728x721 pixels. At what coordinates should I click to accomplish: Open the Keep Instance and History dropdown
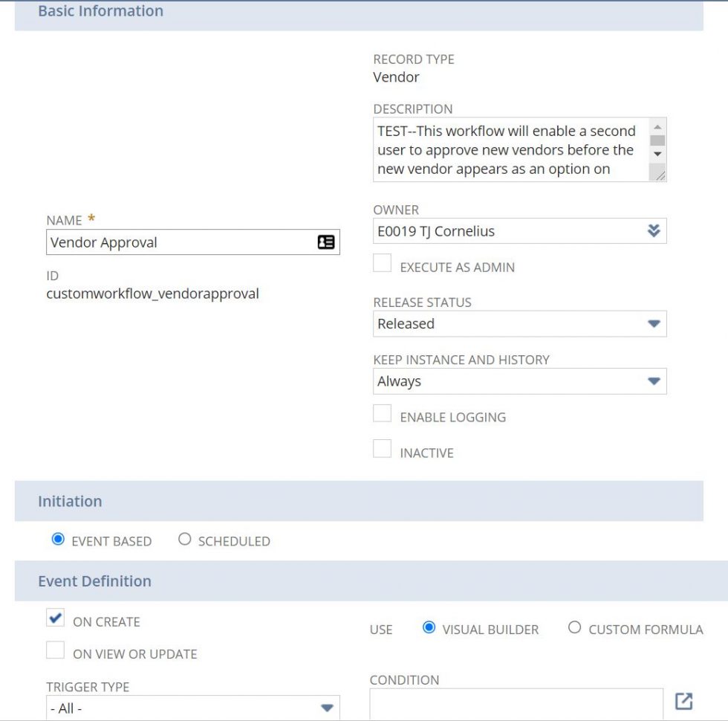pyautogui.click(x=654, y=381)
